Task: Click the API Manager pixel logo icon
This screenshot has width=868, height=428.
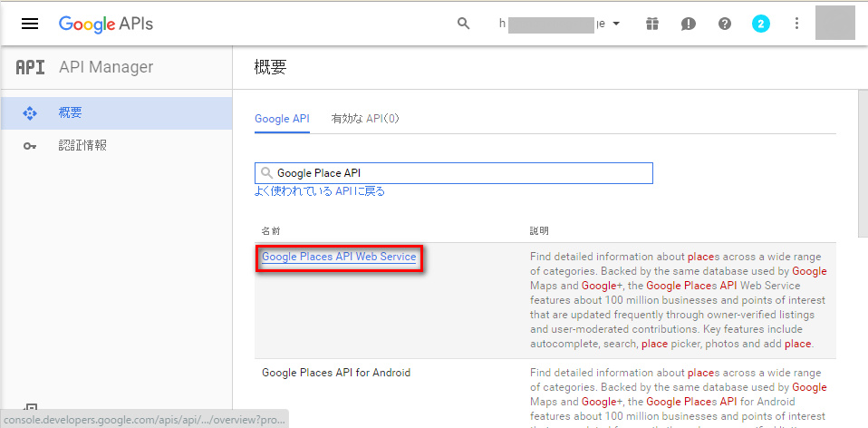Action: tap(30, 67)
